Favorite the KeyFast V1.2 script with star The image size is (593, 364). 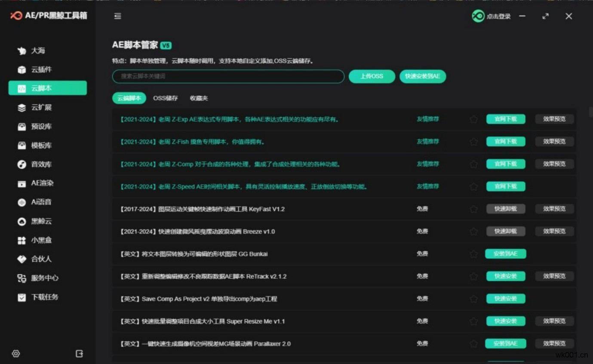(473, 209)
